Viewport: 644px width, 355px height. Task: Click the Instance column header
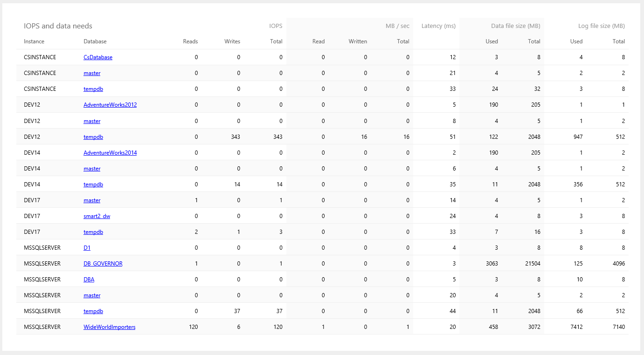click(34, 41)
